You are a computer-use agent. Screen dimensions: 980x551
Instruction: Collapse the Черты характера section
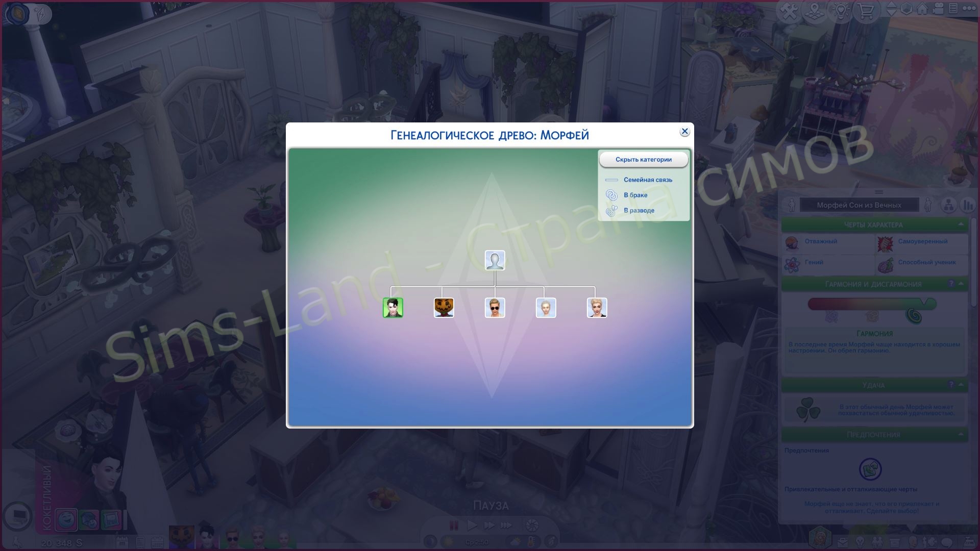tap(961, 224)
